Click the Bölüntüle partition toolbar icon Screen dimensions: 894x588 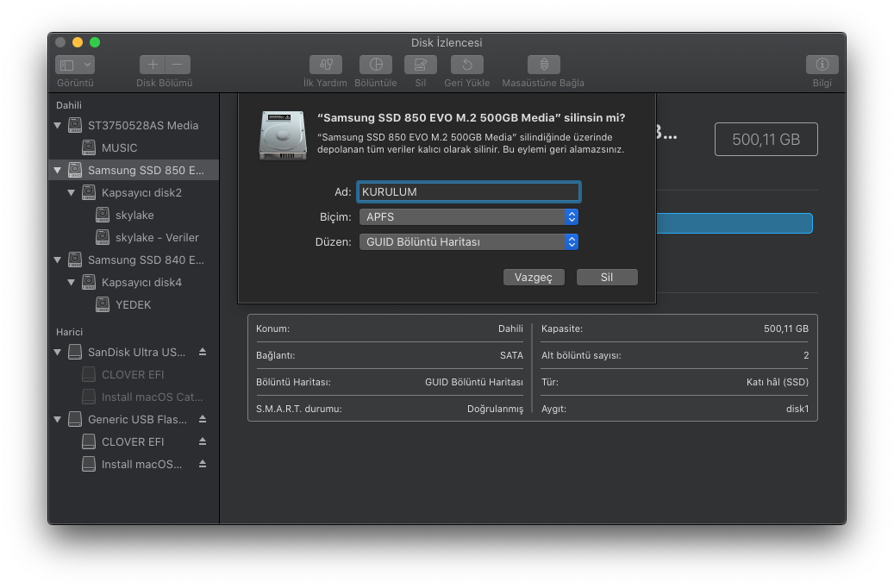[375, 65]
